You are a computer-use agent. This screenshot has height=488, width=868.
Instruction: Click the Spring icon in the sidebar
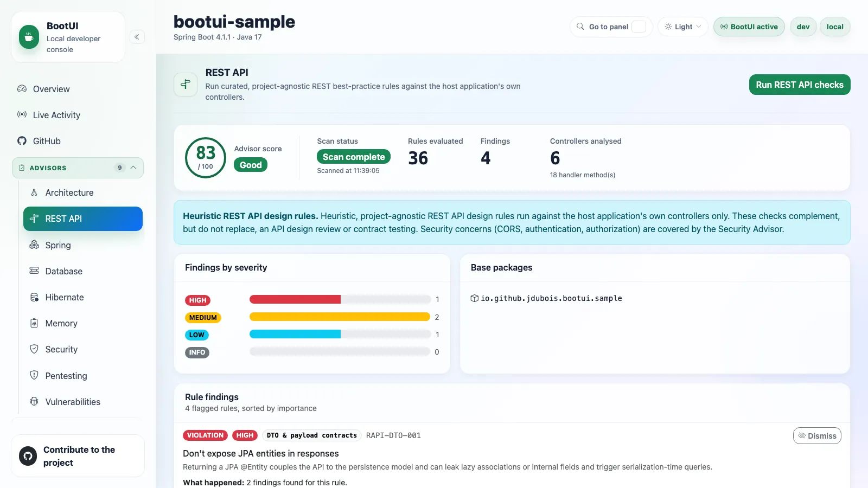[x=34, y=245]
